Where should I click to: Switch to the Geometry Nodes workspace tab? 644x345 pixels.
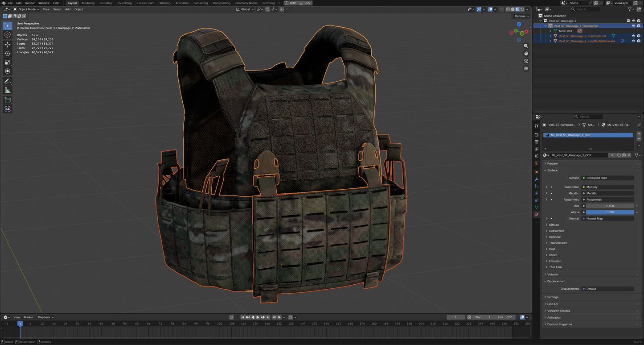pos(246,3)
